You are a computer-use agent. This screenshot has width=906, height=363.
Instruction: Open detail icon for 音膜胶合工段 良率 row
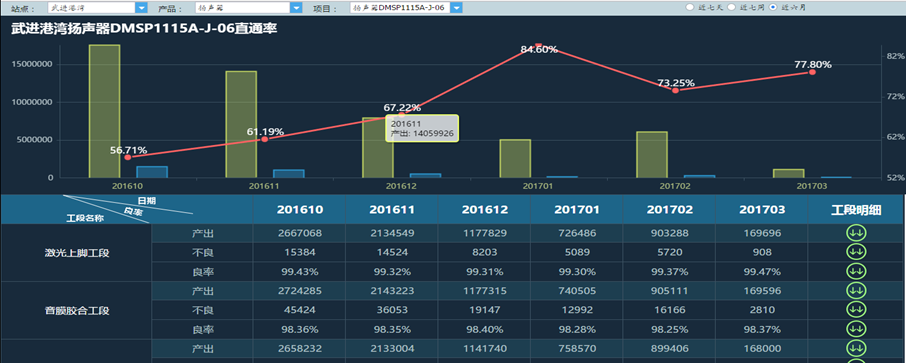(856, 328)
